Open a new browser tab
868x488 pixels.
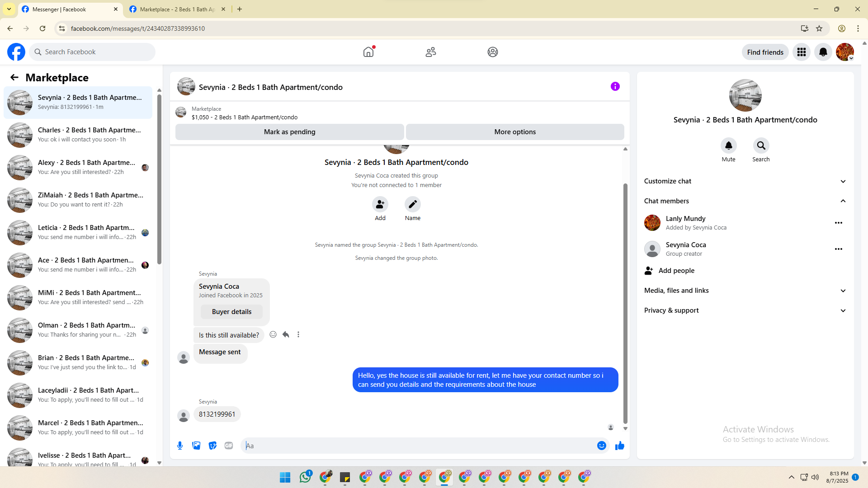pyautogui.click(x=240, y=9)
